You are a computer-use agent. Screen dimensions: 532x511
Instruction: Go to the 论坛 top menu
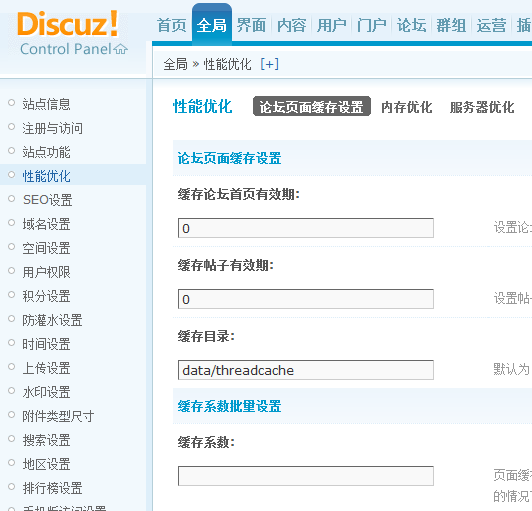(x=411, y=25)
